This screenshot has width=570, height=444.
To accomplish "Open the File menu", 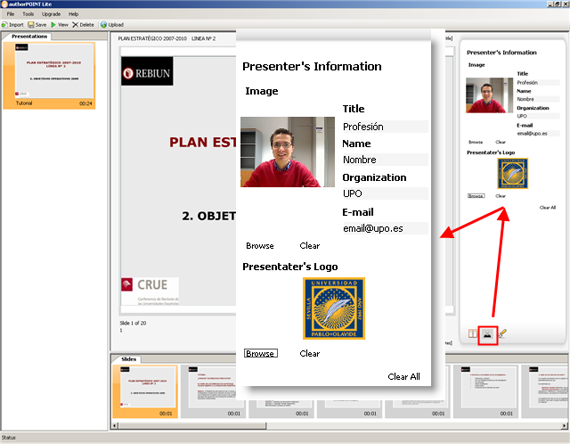I will pos(11,14).
